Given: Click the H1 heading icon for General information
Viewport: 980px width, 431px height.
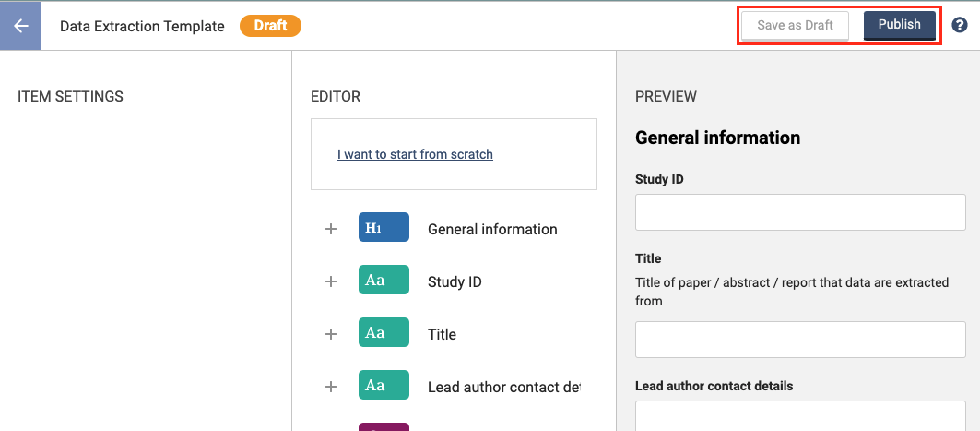Looking at the screenshot, I should tap(384, 228).
